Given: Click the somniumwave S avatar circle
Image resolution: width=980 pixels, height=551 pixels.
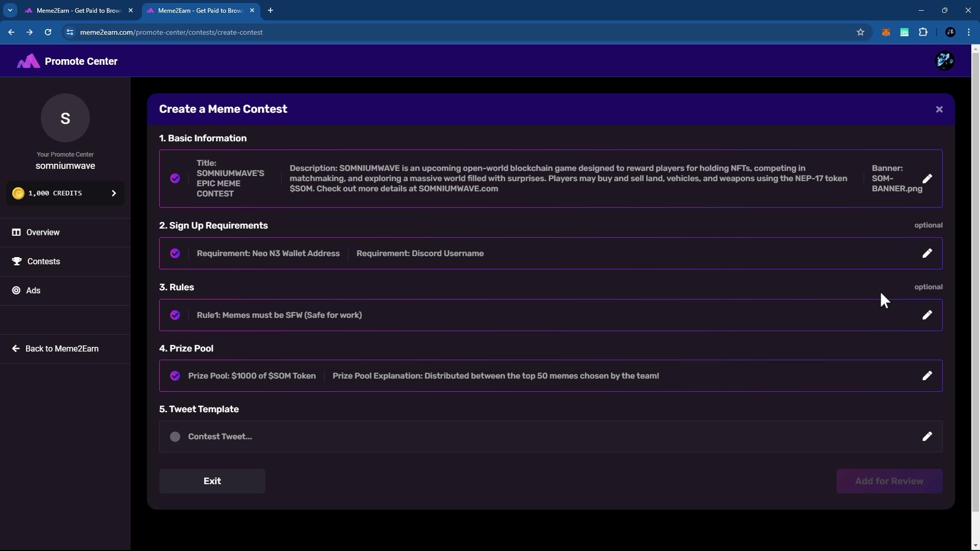Looking at the screenshot, I should coord(65,118).
